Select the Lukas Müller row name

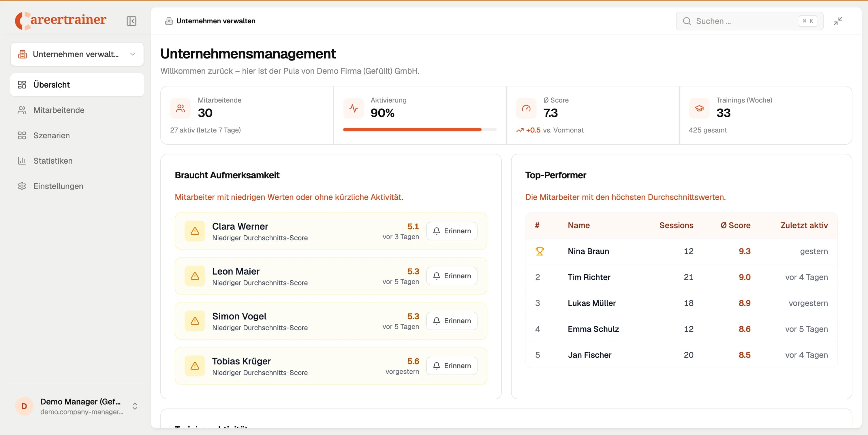click(x=591, y=303)
